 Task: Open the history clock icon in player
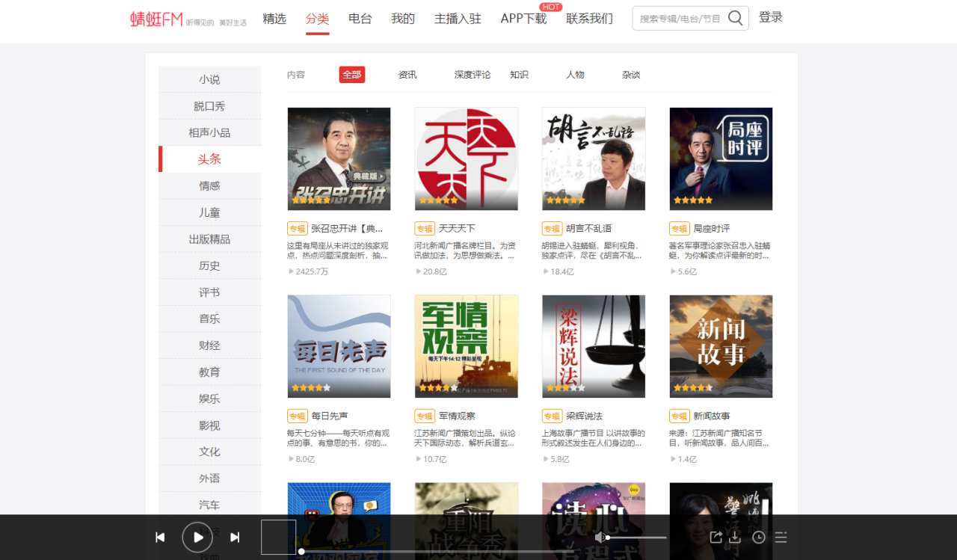(x=759, y=537)
